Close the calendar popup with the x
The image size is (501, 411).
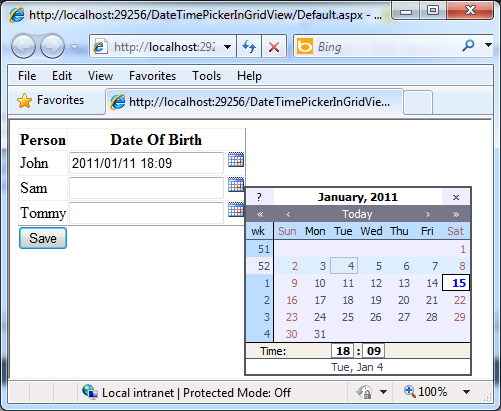[456, 197]
